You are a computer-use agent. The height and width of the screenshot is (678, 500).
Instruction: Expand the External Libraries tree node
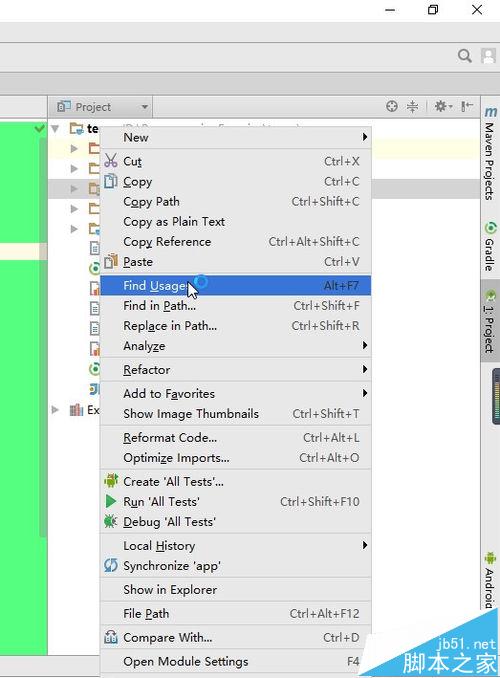(55, 409)
